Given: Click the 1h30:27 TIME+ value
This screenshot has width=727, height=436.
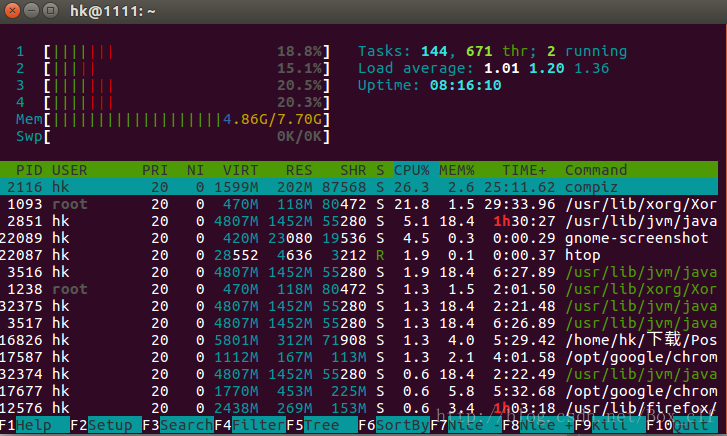Looking at the screenshot, I should click(524, 221).
